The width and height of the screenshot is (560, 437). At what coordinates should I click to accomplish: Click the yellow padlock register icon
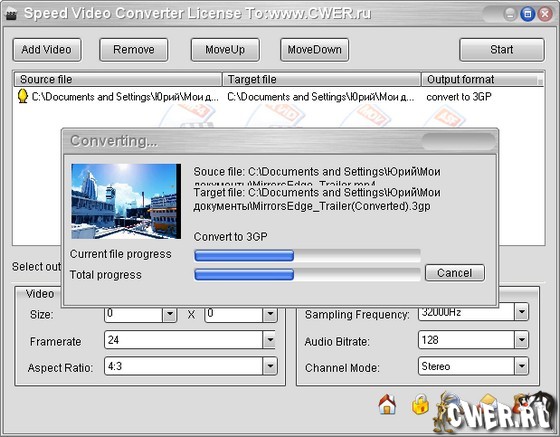coord(420,404)
